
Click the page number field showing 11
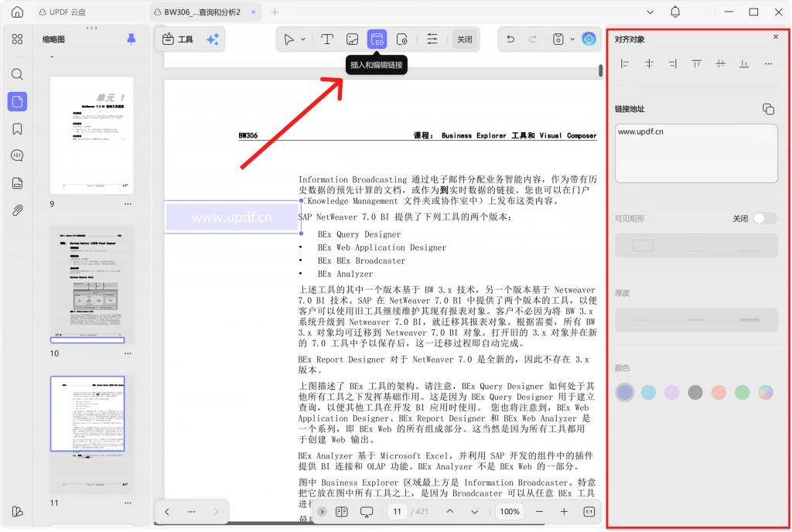coord(397,512)
